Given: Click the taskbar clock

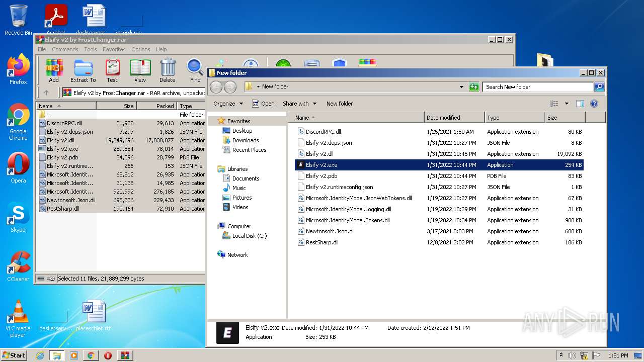Looking at the screenshot, I should tap(618, 355).
